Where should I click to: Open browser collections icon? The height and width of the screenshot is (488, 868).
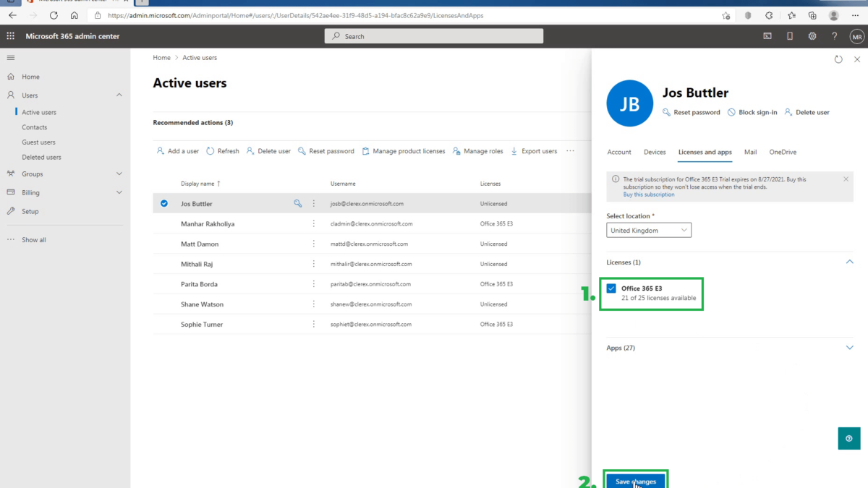(812, 15)
